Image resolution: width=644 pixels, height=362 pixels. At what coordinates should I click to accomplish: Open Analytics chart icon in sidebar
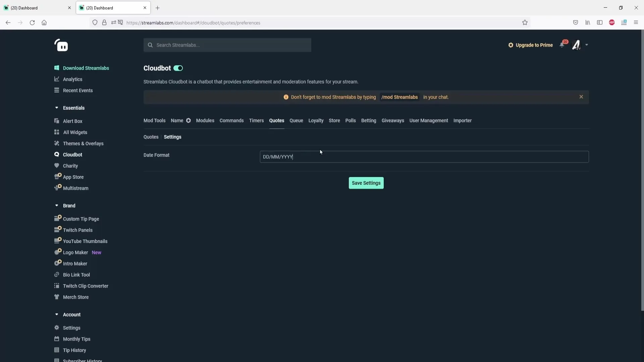click(57, 79)
